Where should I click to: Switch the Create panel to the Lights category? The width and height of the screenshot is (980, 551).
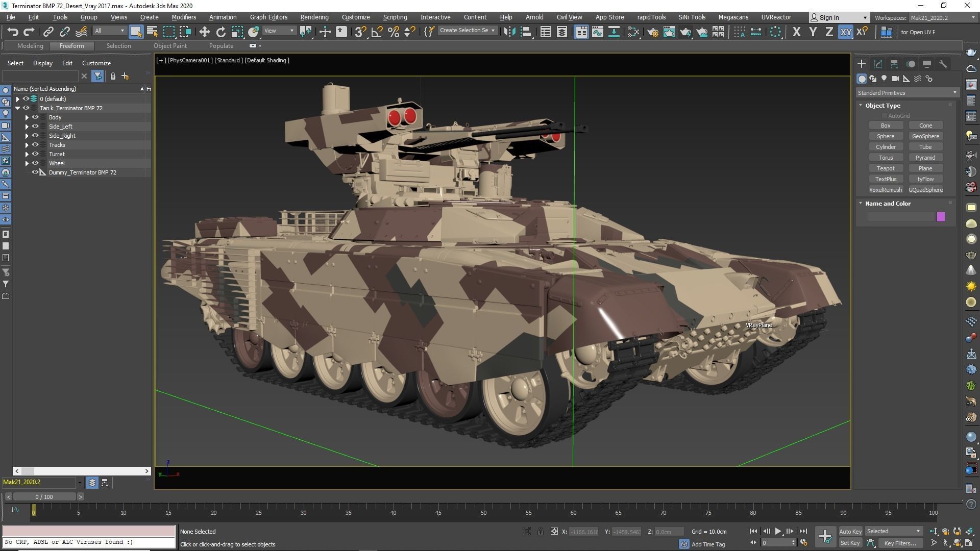click(x=884, y=79)
